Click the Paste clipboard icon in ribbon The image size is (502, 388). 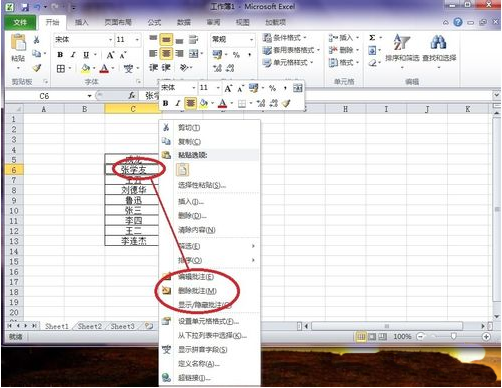[x=18, y=43]
